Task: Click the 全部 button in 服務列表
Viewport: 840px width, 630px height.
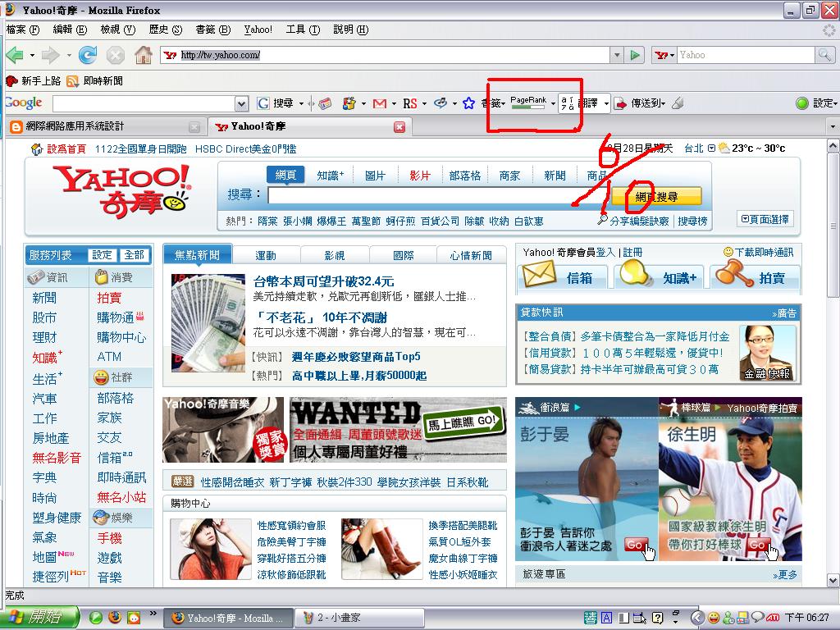Action: coord(134,255)
